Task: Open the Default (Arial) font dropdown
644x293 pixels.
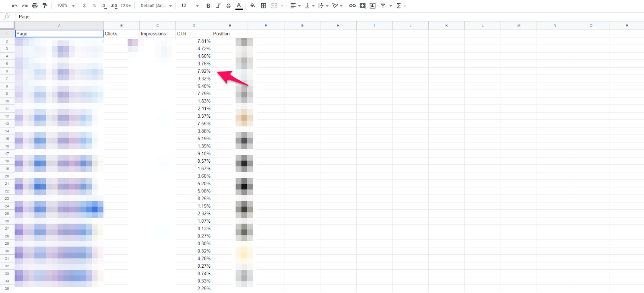Action: [x=156, y=6]
